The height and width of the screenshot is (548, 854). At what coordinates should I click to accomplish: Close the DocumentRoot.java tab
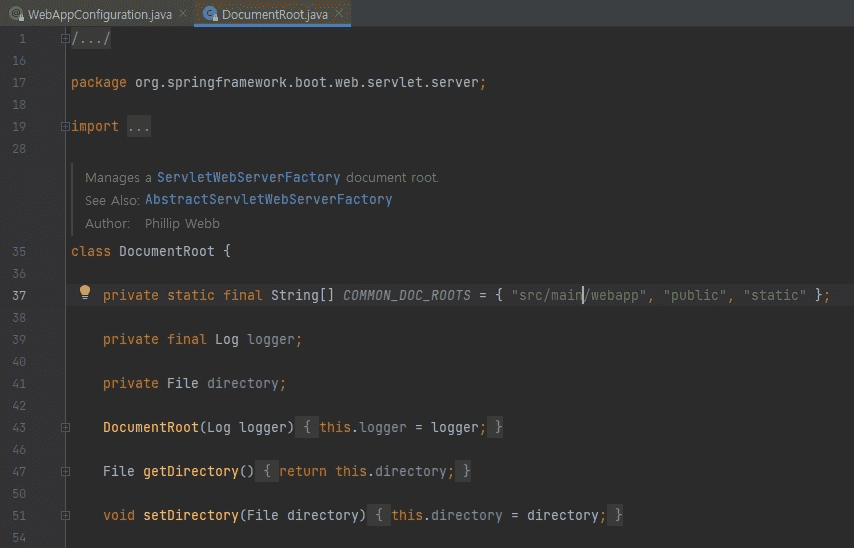click(339, 13)
